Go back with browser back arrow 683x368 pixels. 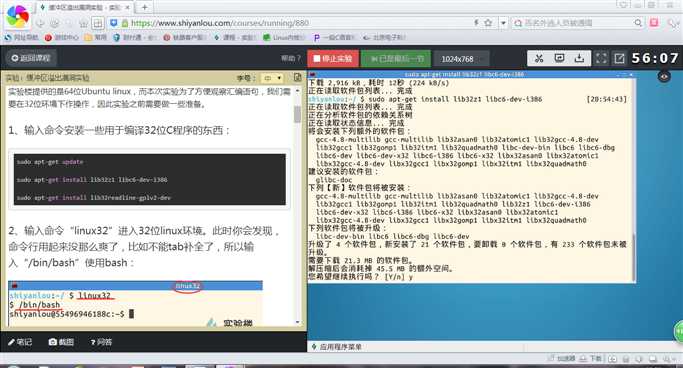pyautogui.click(x=41, y=23)
